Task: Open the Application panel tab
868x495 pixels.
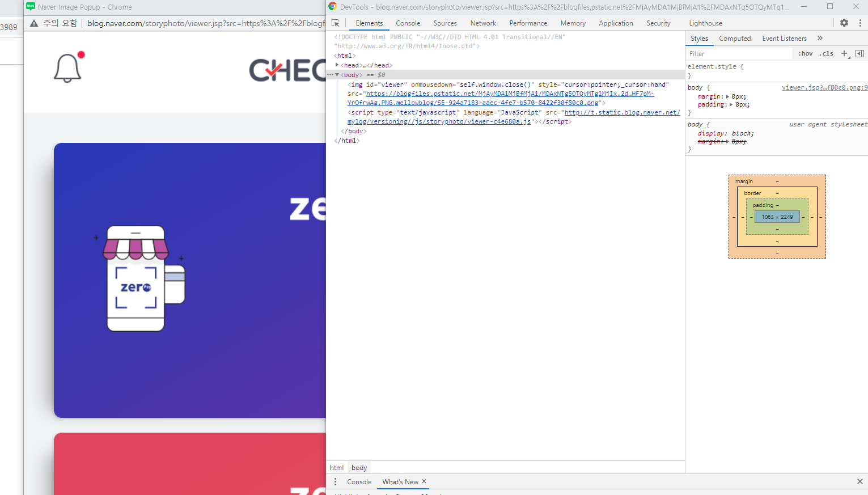Action: click(616, 23)
